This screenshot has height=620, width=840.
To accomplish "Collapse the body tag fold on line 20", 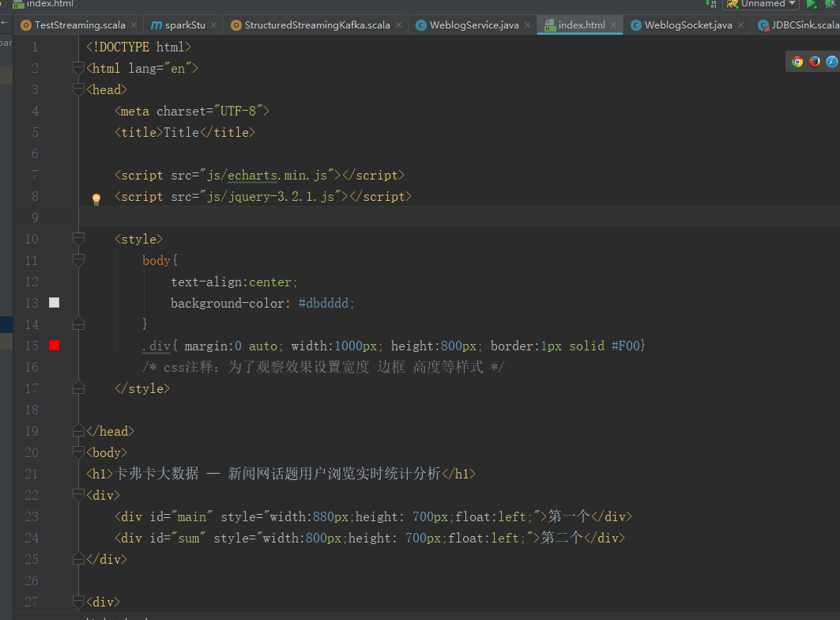I will tap(78, 452).
